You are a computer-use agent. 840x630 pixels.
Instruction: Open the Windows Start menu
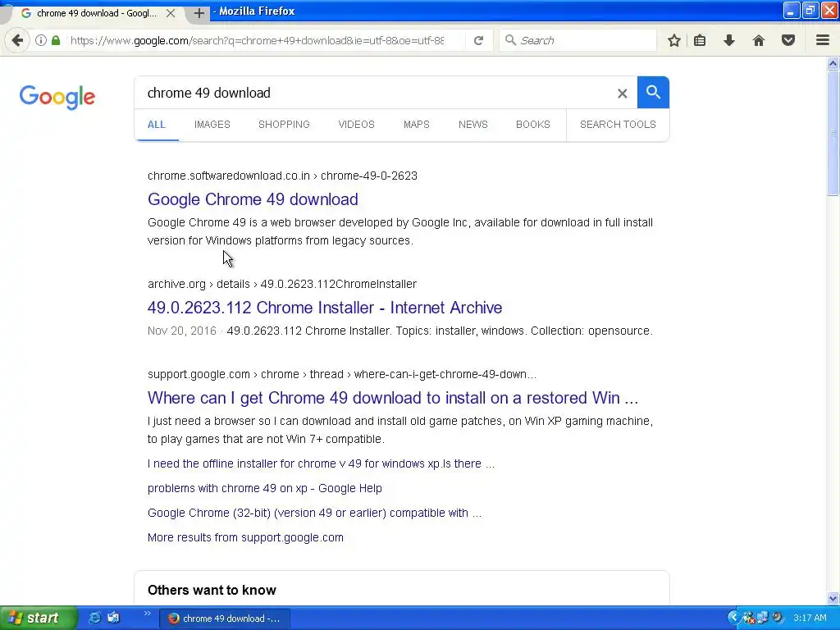coord(38,618)
